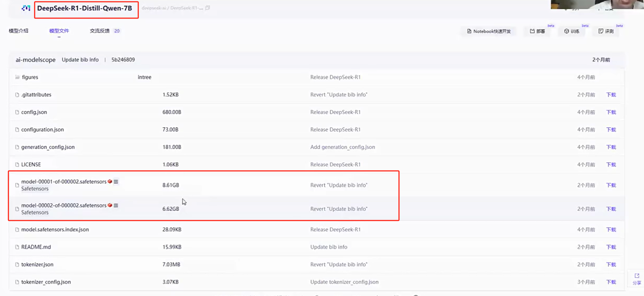Open the 交流反馈 tab
The image size is (644, 296).
point(100,31)
